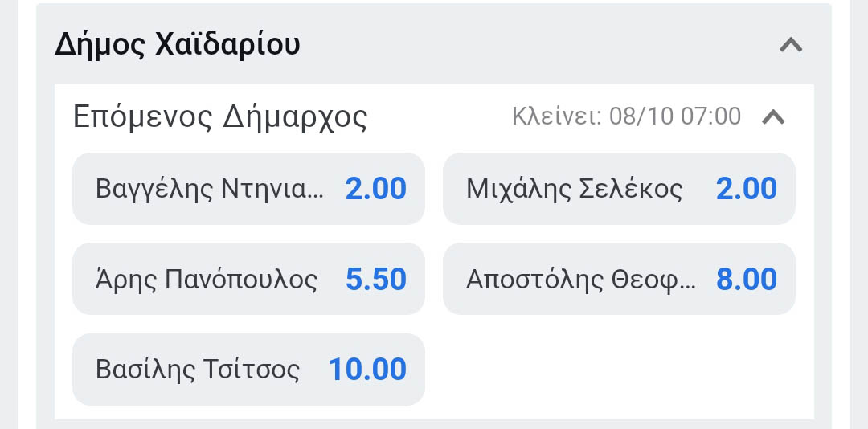Pick the Βαγγέλης Ντηνια… candidate name
Image resolution: width=868 pixels, height=429 pixels.
(x=210, y=190)
